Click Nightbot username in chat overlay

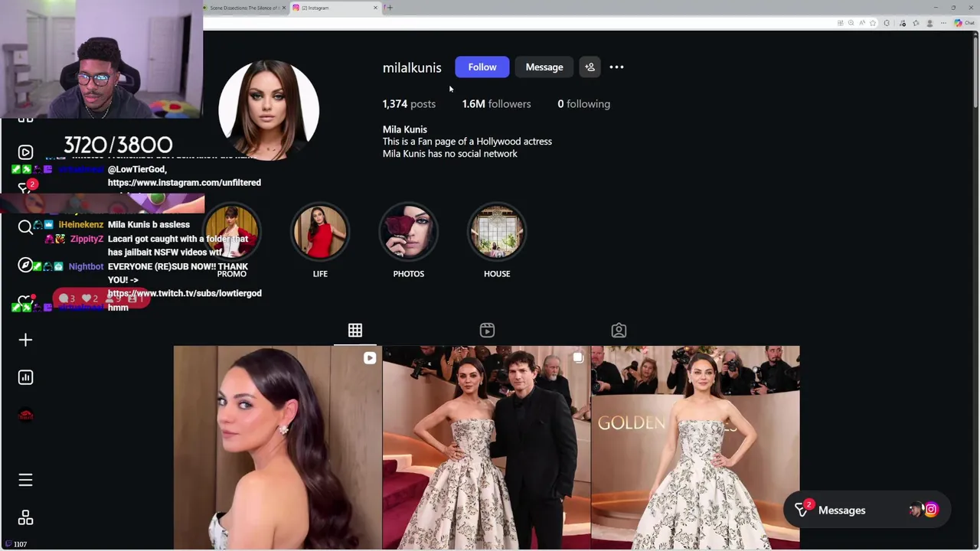pyautogui.click(x=86, y=266)
